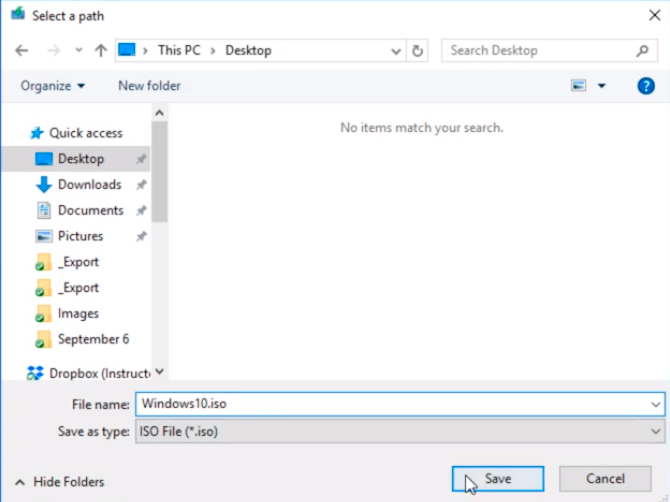670x502 pixels.
Task: Click the Back navigation arrow
Action: 22,51
